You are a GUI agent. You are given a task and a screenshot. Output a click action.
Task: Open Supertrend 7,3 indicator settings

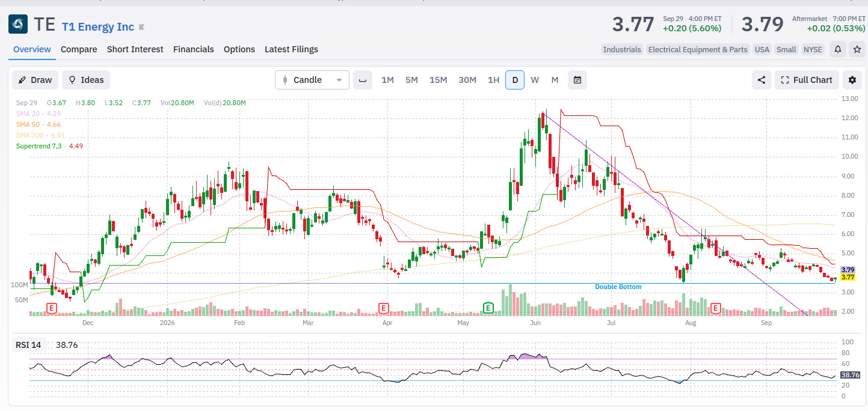(x=41, y=146)
